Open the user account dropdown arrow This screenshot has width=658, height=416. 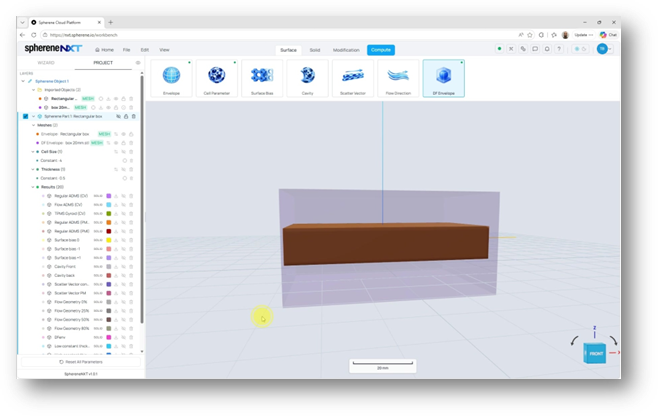coord(610,49)
